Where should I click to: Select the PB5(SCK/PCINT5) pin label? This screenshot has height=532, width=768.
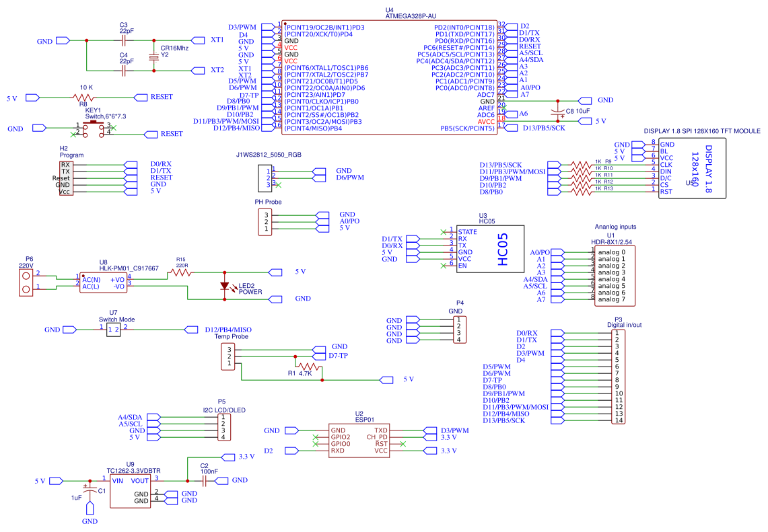(467, 128)
